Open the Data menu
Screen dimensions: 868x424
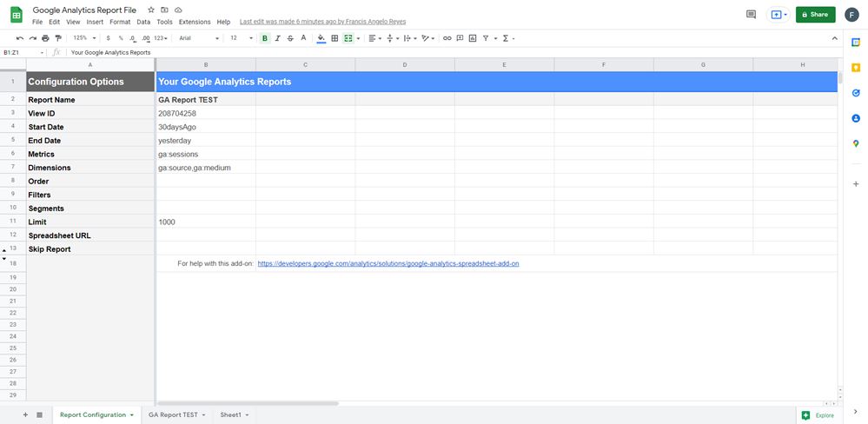click(x=143, y=22)
